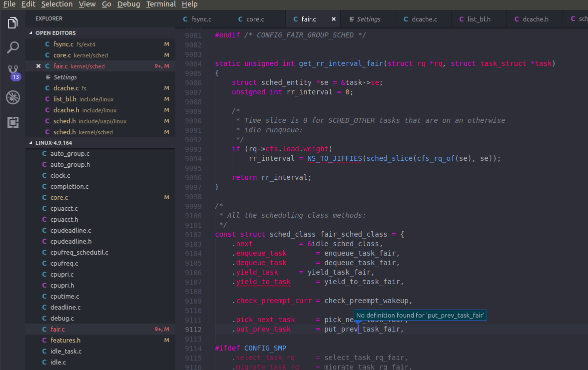588x370 pixels.
Task: Collapse the Open Editors section
Action: click(x=55, y=33)
